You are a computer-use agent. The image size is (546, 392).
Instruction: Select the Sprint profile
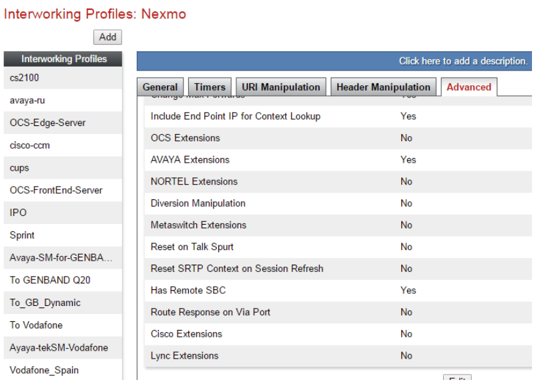[x=63, y=235]
